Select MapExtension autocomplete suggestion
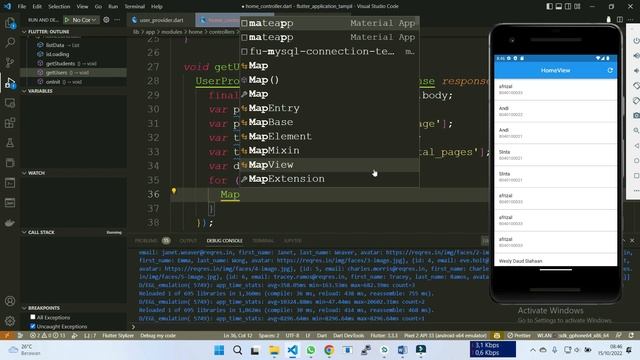640x360 pixels. [329, 179]
